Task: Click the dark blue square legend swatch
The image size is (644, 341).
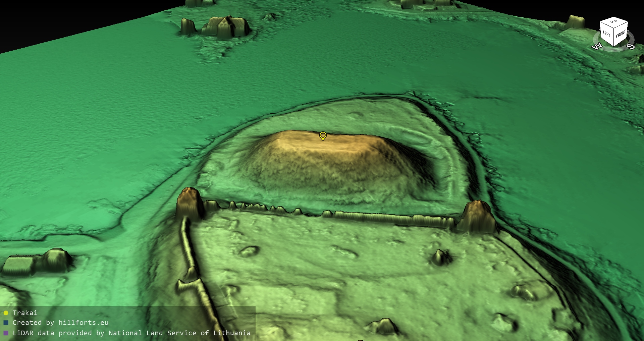Action: (x=6, y=323)
